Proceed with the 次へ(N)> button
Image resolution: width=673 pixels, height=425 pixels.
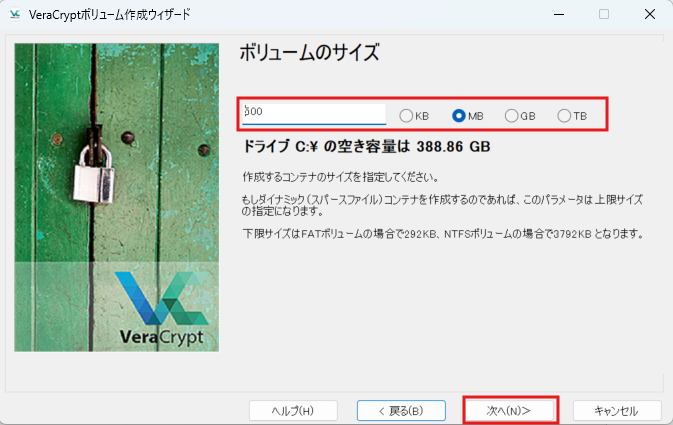coord(509,411)
